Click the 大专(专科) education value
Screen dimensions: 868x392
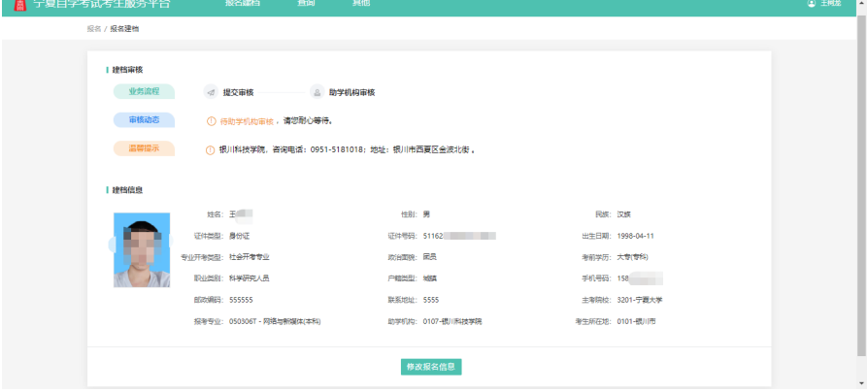(633, 257)
